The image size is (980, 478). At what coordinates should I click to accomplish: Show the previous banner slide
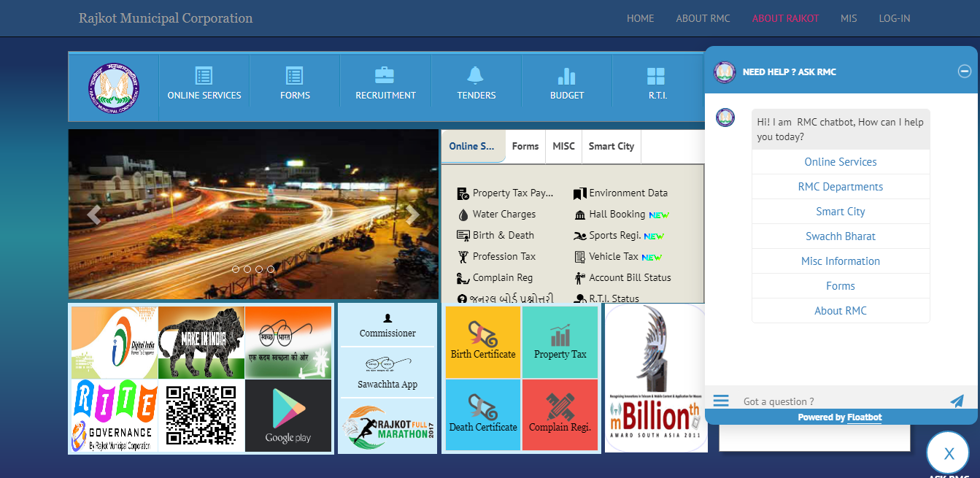pos(94,215)
